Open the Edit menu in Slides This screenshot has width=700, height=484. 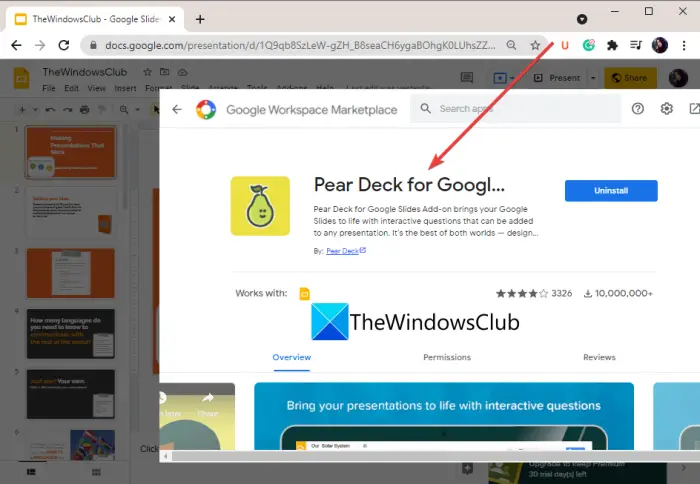tap(71, 88)
